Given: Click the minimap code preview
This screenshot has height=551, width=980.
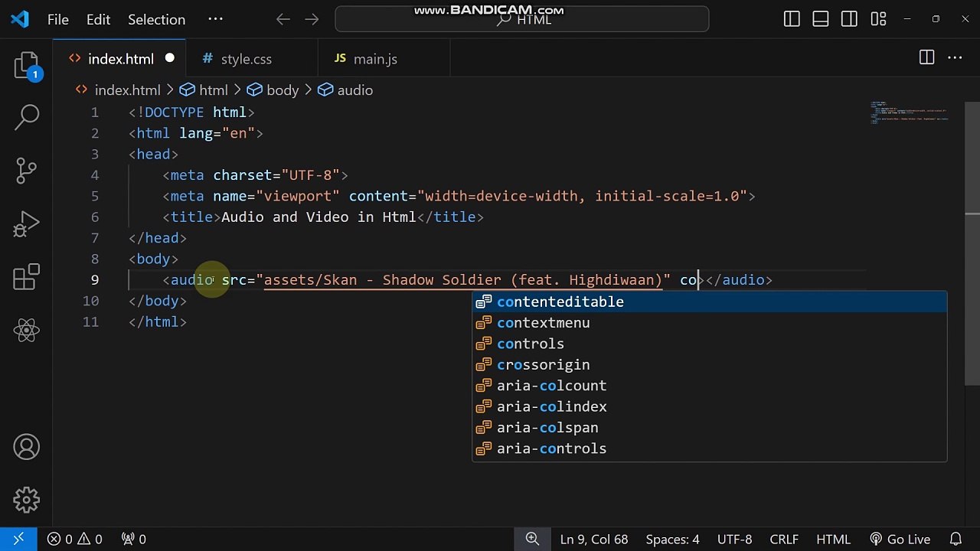Looking at the screenshot, I should coord(910,112).
